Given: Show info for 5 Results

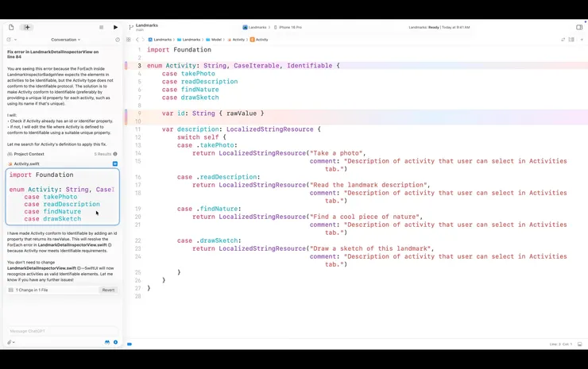Looking at the screenshot, I should tap(115, 154).
